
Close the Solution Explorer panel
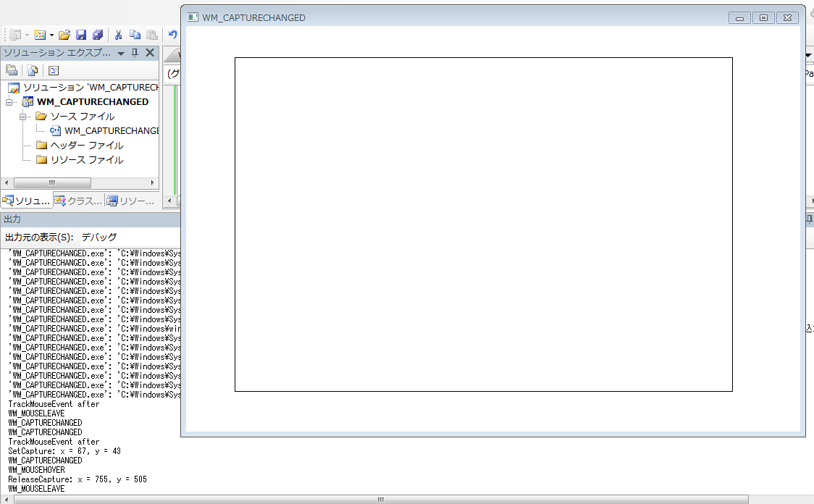(x=150, y=52)
